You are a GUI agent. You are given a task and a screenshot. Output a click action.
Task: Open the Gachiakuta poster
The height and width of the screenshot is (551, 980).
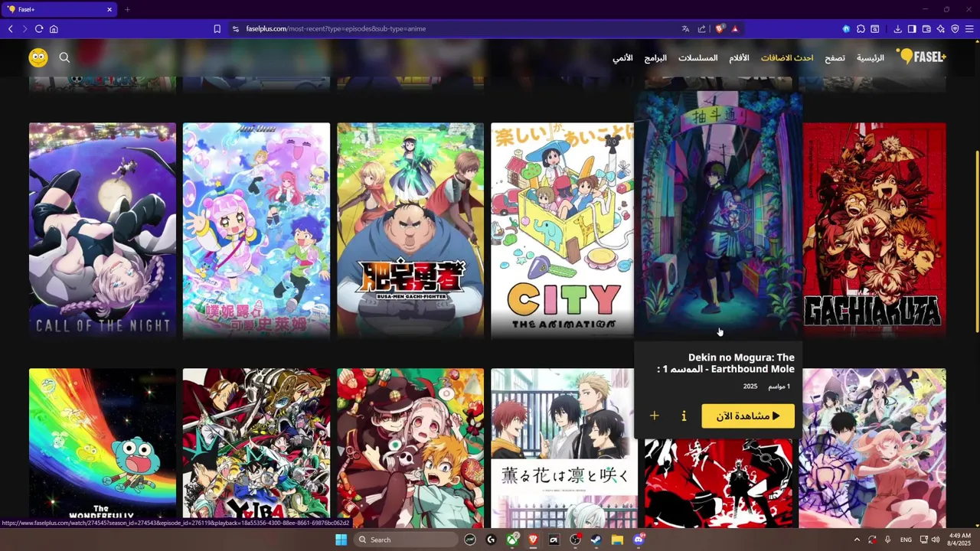(874, 230)
